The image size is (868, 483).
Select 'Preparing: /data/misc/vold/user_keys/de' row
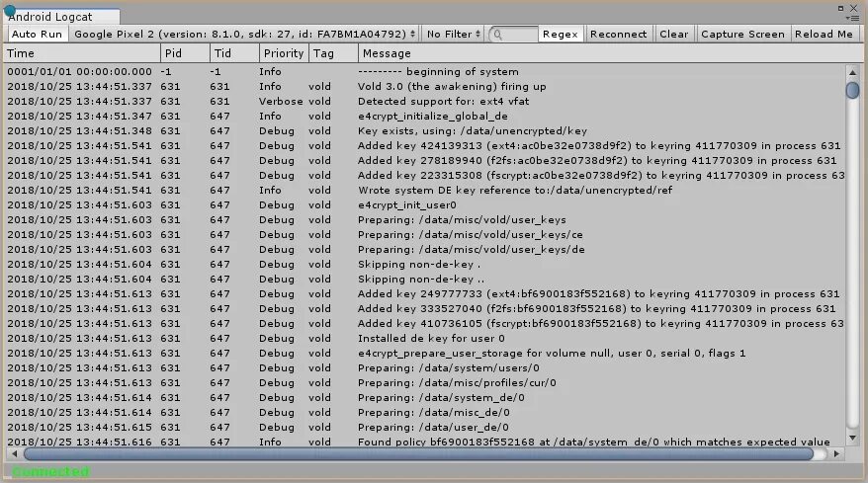coord(425,250)
